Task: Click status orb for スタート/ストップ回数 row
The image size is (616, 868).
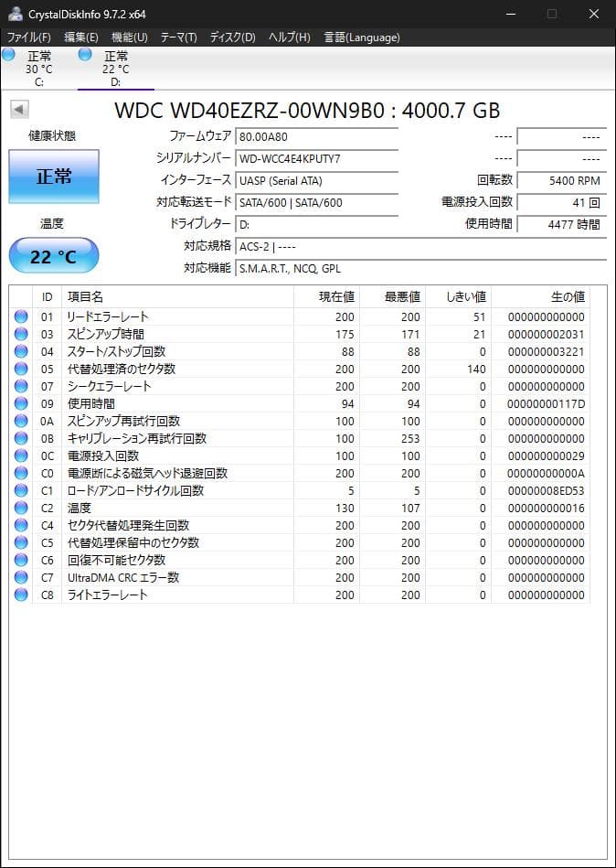Action: 21,351
